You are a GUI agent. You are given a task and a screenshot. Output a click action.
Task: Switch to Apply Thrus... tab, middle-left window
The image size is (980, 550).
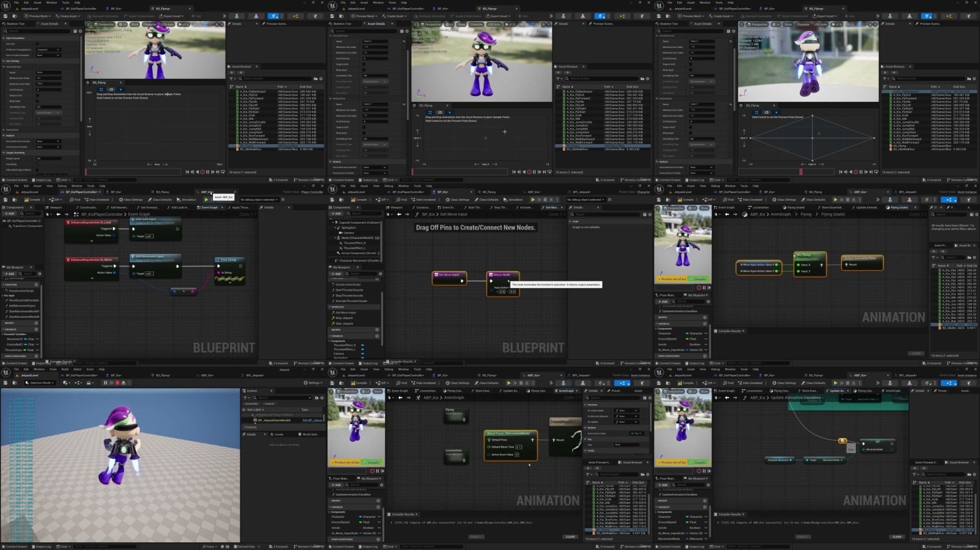239,207
